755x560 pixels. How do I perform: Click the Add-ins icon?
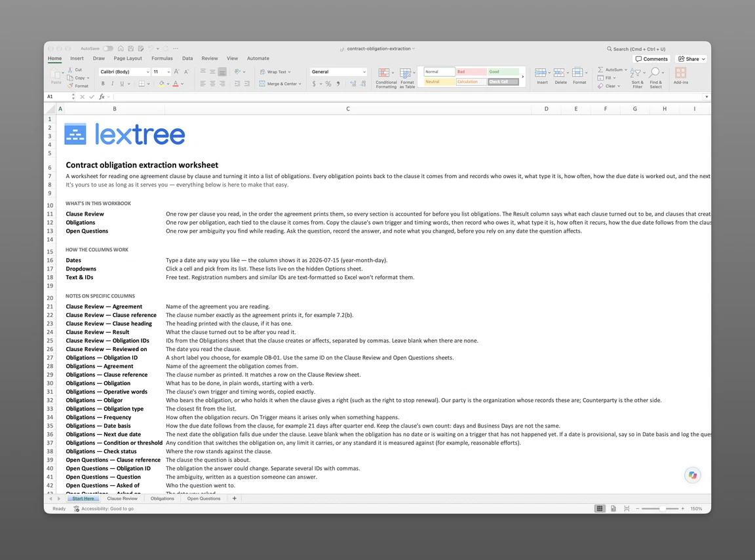point(680,73)
